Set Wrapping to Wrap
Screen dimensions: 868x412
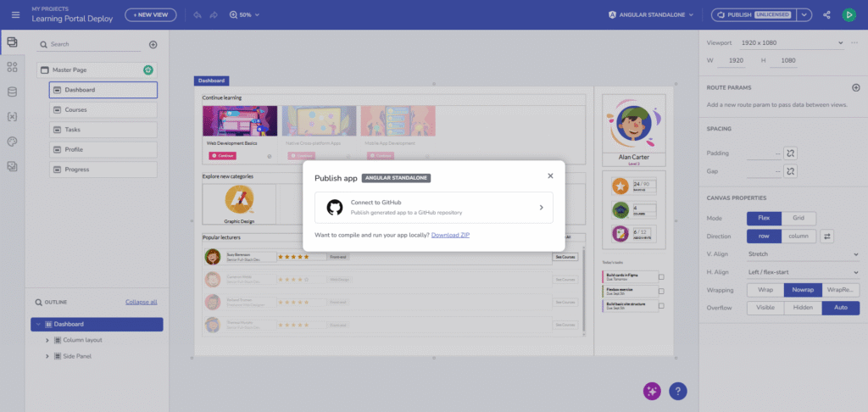click(x=765, y=290)
